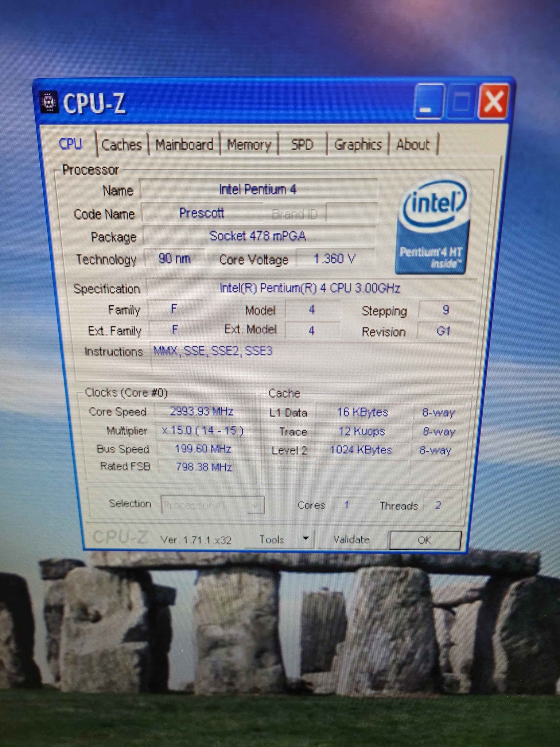Close the CPU-Z window
560x747 pixels.
(493, 101)
